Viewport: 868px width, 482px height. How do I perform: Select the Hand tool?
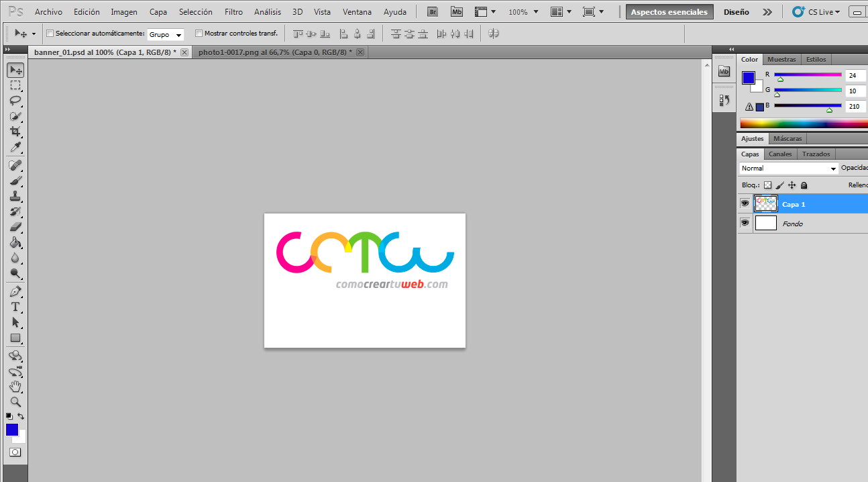(15, 387)
